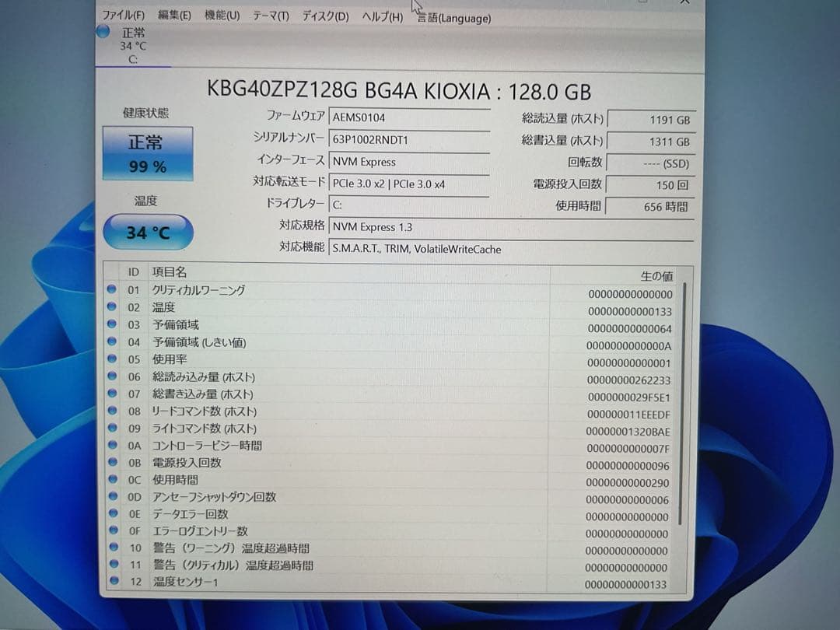The height and width of the screenshot is (630, 840).
Task: Click raw value 00000000000290
Action: click(x=628, y=483)
